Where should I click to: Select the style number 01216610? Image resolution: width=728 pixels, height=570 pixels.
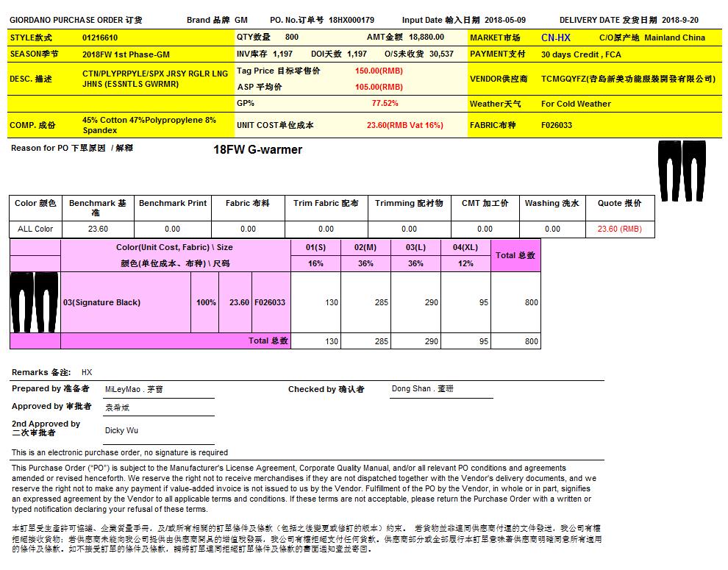pos(100,38)
